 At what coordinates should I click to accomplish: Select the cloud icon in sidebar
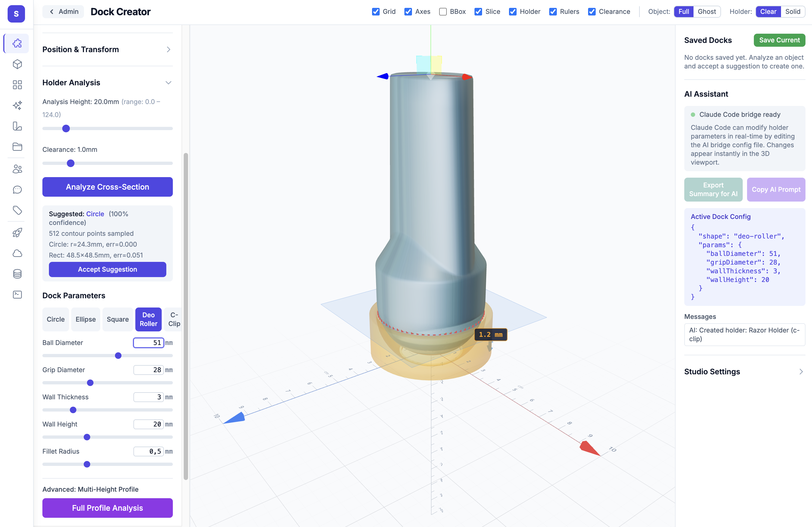pos(17,253)
